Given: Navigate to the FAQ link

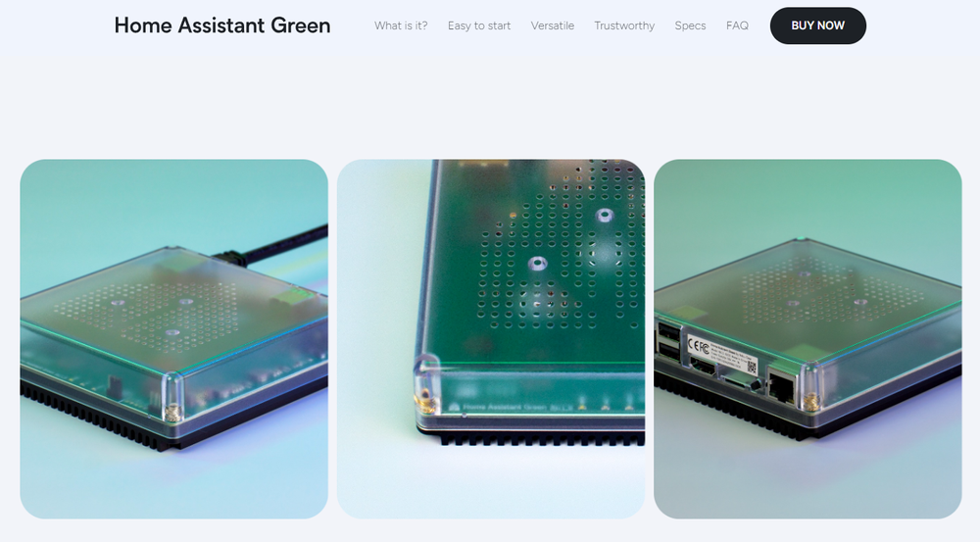Looking at the screenshot, I should coord(737,25).
